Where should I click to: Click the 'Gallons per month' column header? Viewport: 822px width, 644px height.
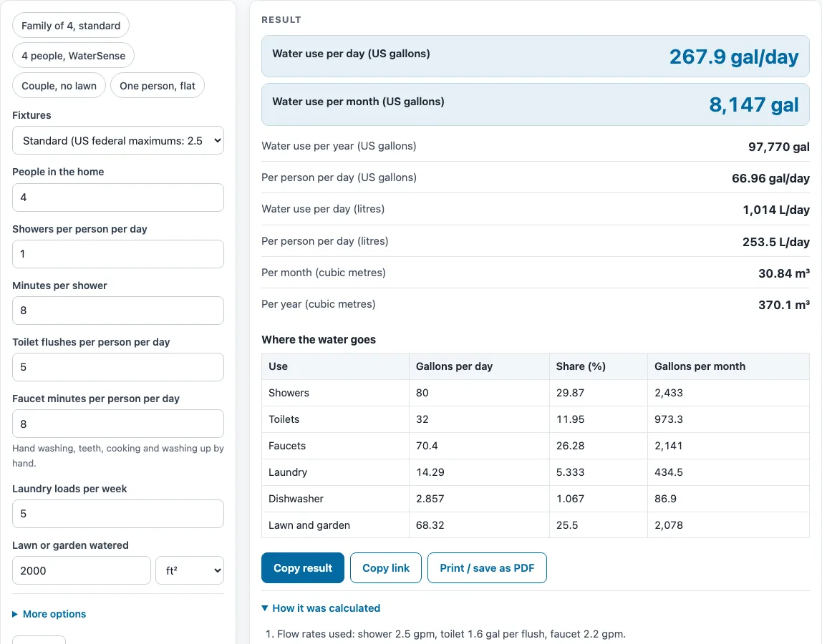[700, 366]
